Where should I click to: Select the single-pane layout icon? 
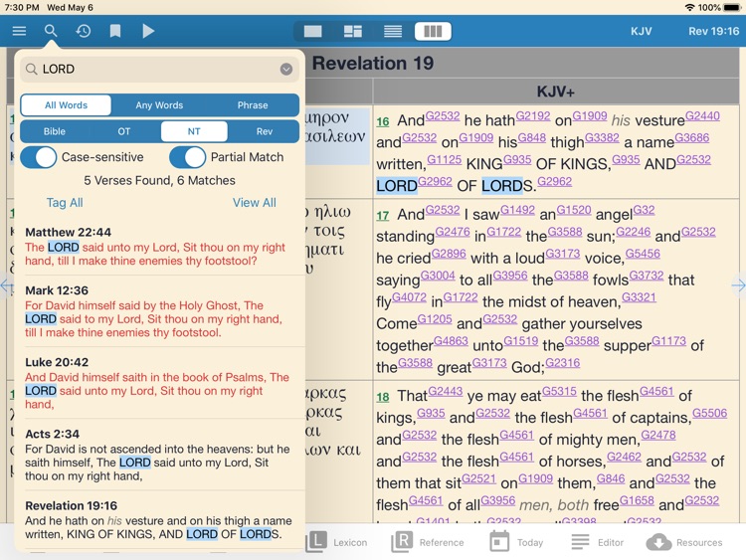312,32
